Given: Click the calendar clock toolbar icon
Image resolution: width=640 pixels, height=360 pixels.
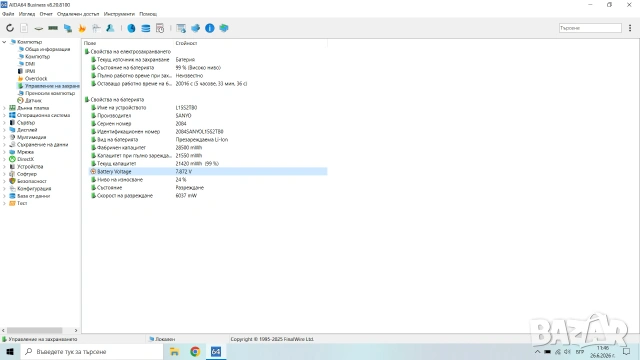Looking at the screenshot, I should [x=160, y=28].
